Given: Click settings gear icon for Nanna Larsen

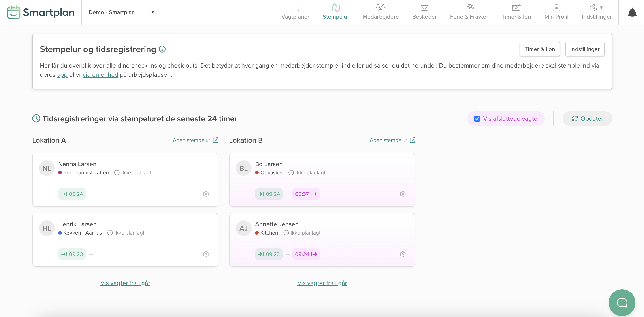Looking at the screenshot, I should click(x=206, y=194).
